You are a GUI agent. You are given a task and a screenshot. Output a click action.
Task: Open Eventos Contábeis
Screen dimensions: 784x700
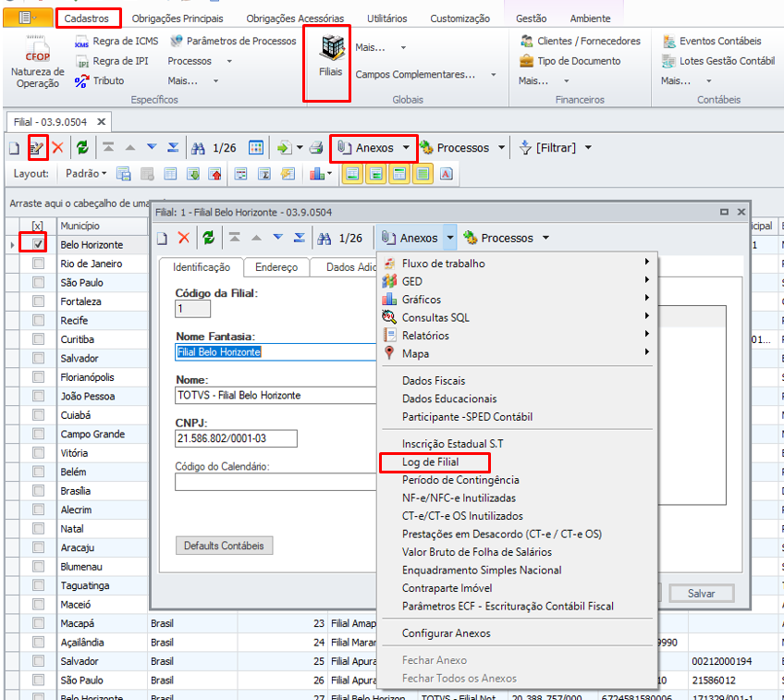tap(712, 41)
